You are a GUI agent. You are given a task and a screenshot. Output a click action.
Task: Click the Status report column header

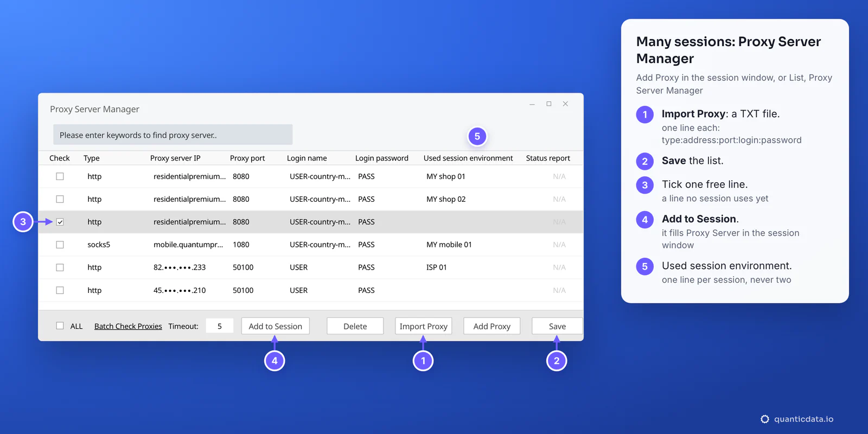point(548,158)
